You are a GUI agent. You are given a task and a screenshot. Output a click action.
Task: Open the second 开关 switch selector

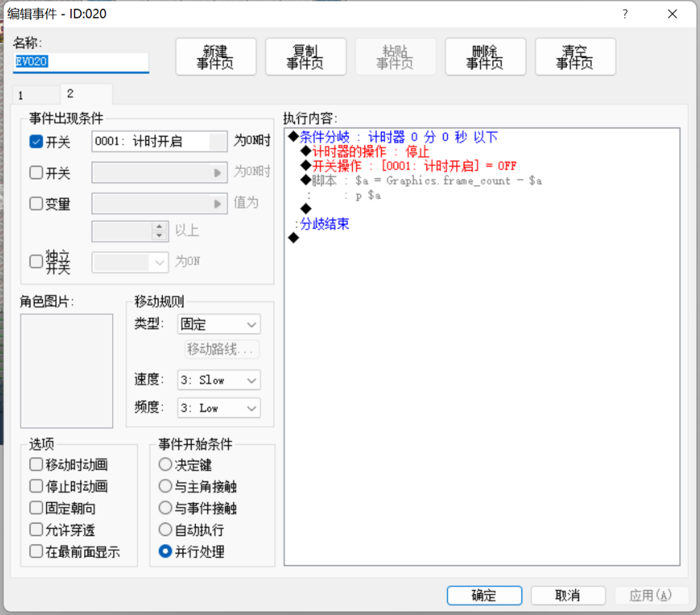(159, 172)
